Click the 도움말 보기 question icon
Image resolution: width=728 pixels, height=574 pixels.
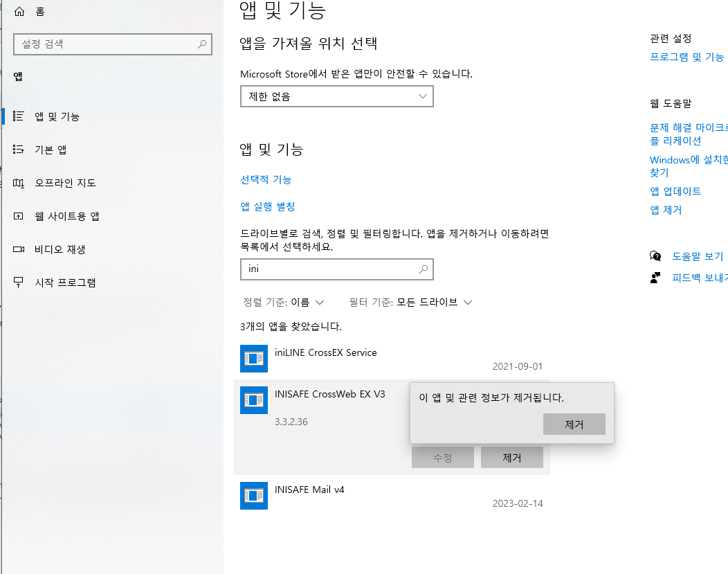[x=655, y=255]
